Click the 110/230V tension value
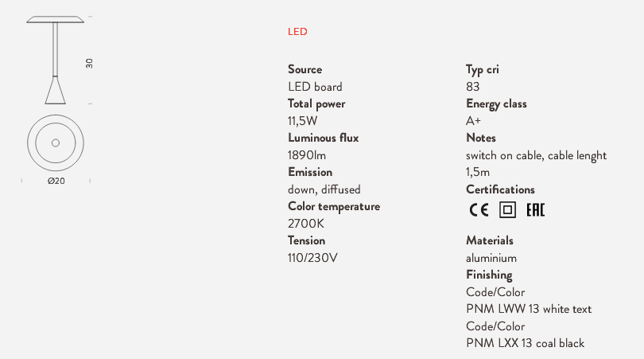The image size is (644, 359). click(x=312, y=258)
